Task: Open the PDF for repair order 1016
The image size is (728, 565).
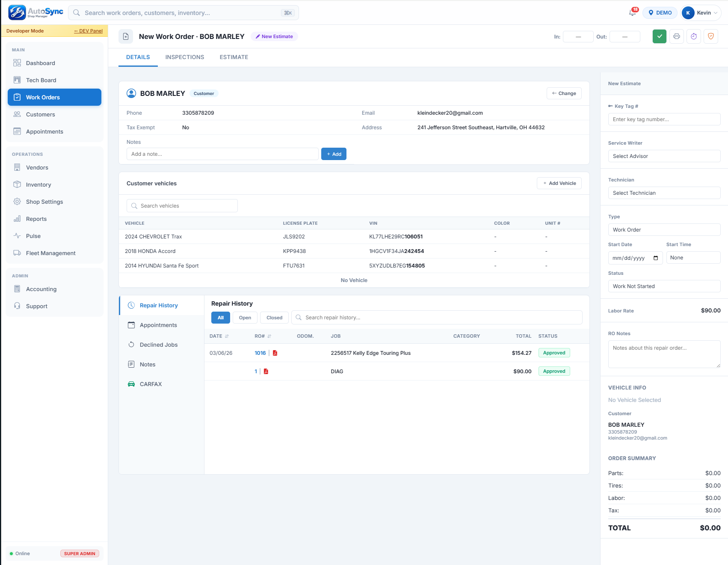Action: (275, 353)
